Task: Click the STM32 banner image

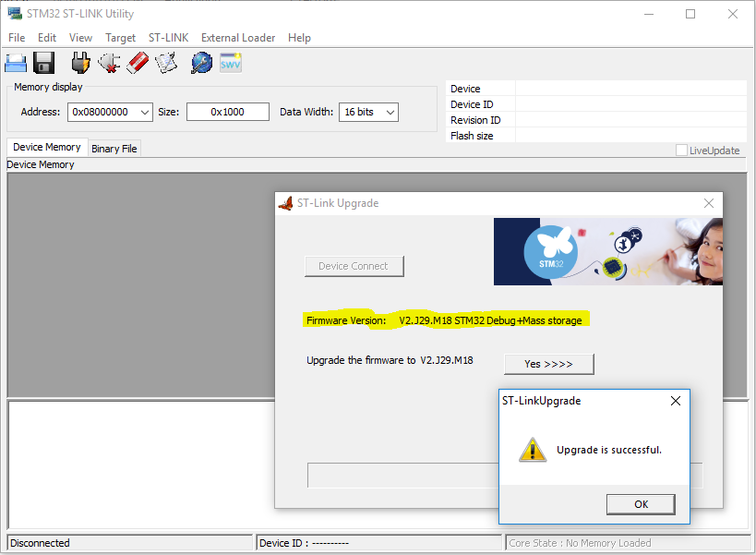Action: (608, 252)
